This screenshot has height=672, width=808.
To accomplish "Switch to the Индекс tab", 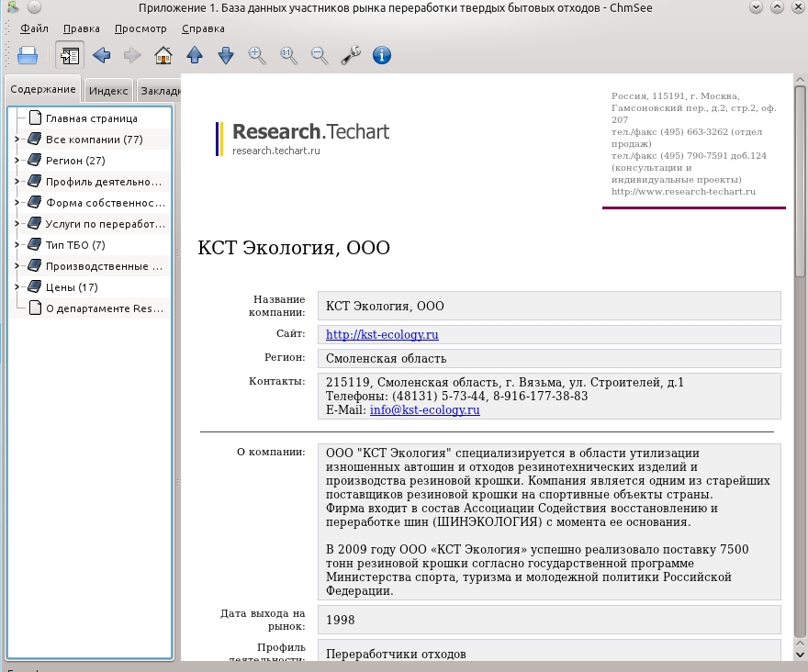I will tap(108, 91).
